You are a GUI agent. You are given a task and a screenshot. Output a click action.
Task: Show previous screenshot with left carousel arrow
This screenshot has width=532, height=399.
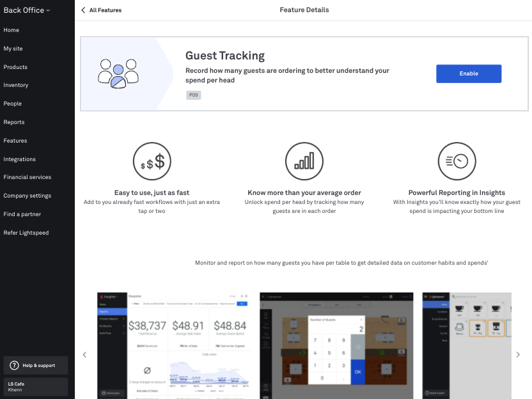84,354
